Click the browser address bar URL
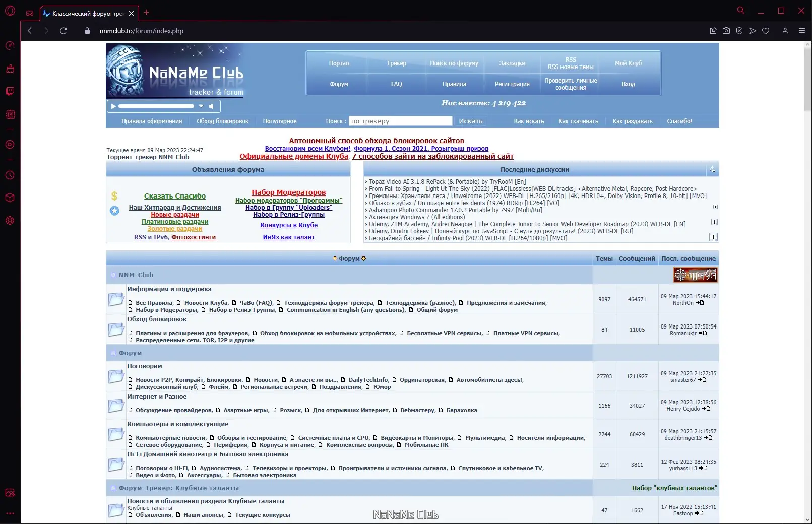Image resolution: width=812 pixels, height=524 pixels. click(142, 31)
